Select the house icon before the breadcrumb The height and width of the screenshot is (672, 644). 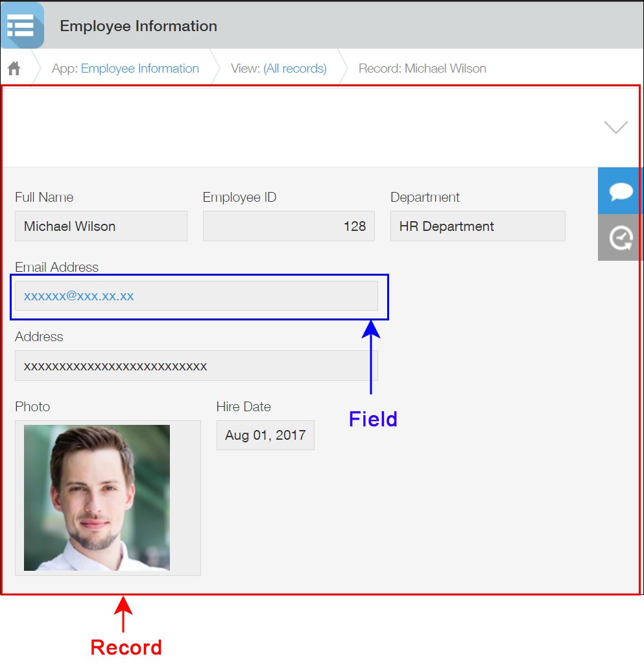14,67
